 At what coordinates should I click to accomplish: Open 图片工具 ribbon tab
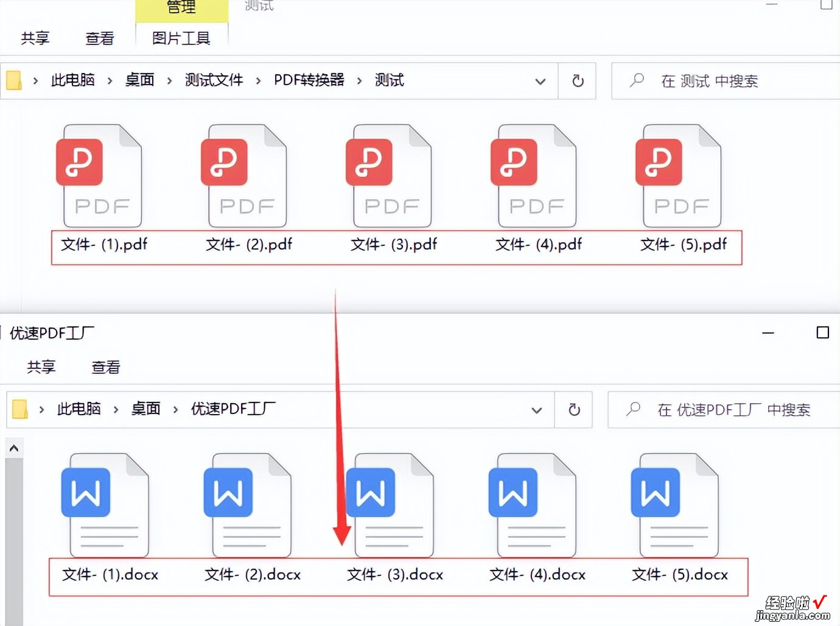181,38
